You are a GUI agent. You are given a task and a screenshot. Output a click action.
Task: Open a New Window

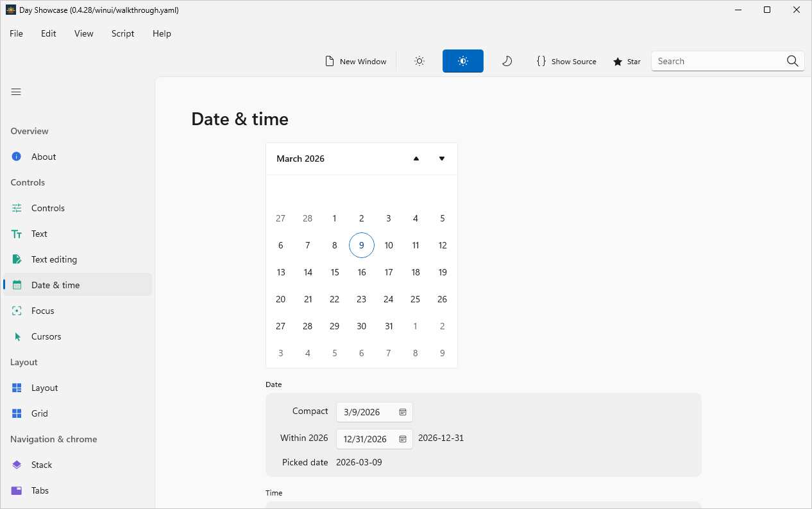(356, 61)
